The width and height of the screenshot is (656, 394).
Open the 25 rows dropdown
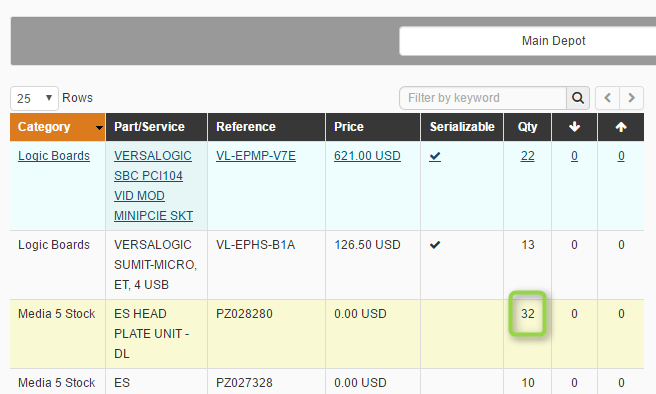pos(34,98)
